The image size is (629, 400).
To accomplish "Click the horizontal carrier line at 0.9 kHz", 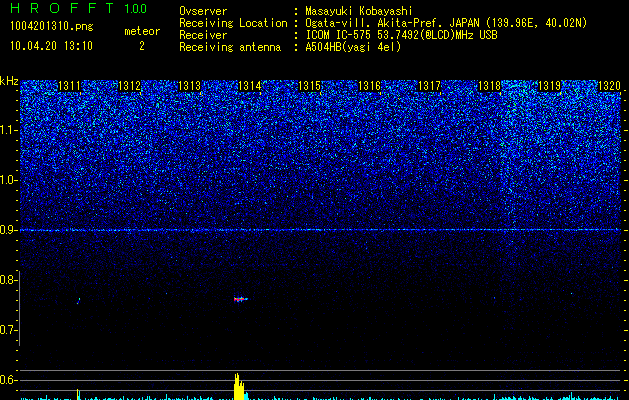I will coord(320,230).
